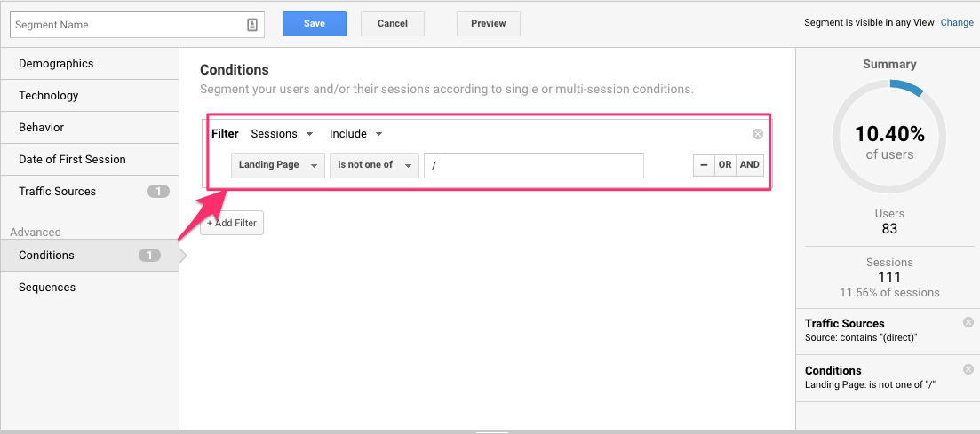This screenshot has height=434, width=980.
Task: Remove the Traffic Sources summary item
Action: point(968,322)
